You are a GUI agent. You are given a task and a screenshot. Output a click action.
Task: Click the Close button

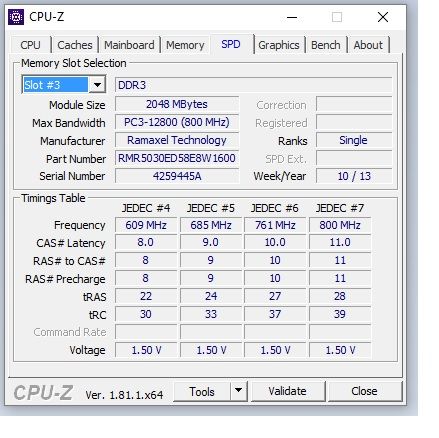point(364,391)
